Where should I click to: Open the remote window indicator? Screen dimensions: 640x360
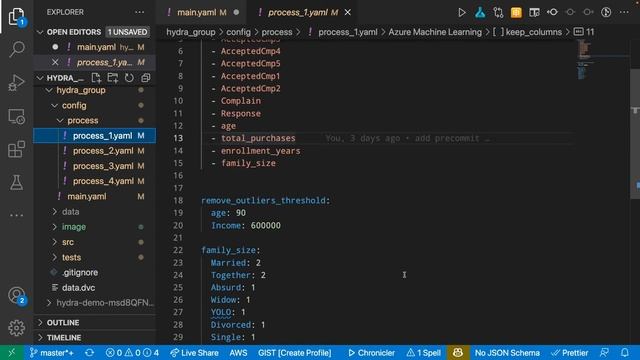[x=11, y=353]
